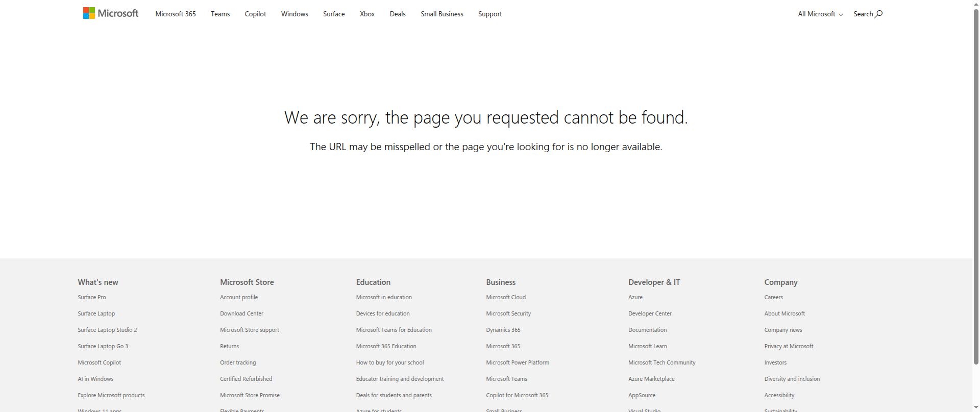980x412 pixels.
Task: Open the Surface Laptop footer link
Action: pos(96,313)
